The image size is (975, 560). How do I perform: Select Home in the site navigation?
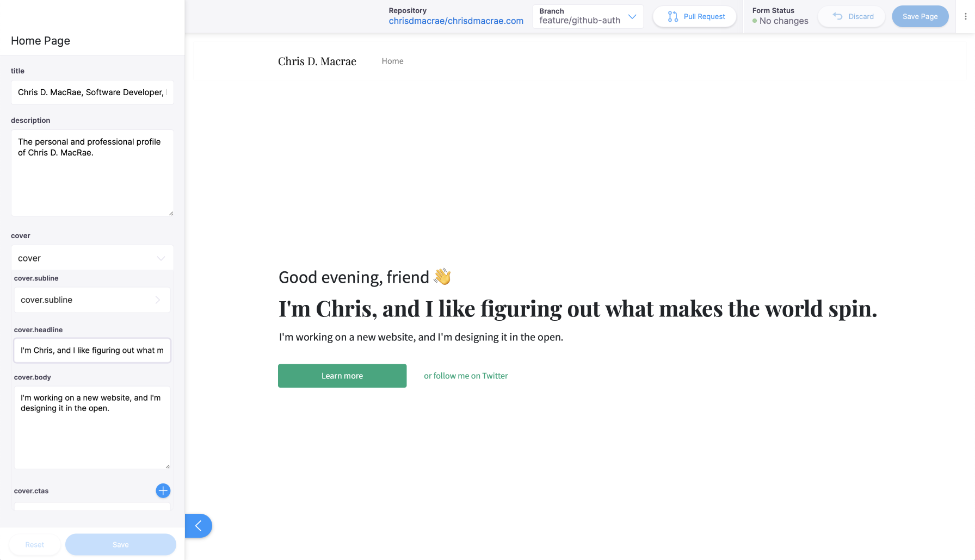coord(392,61)
